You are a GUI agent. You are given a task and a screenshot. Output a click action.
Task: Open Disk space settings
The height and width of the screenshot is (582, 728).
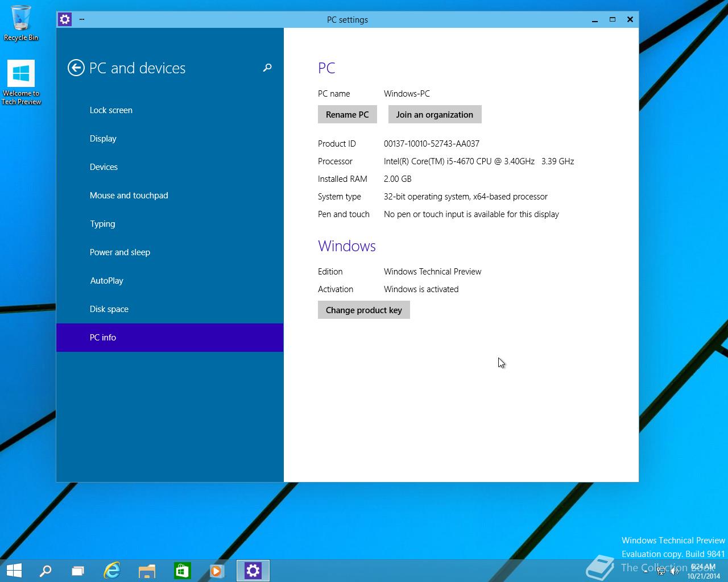(x=169, y=309)
